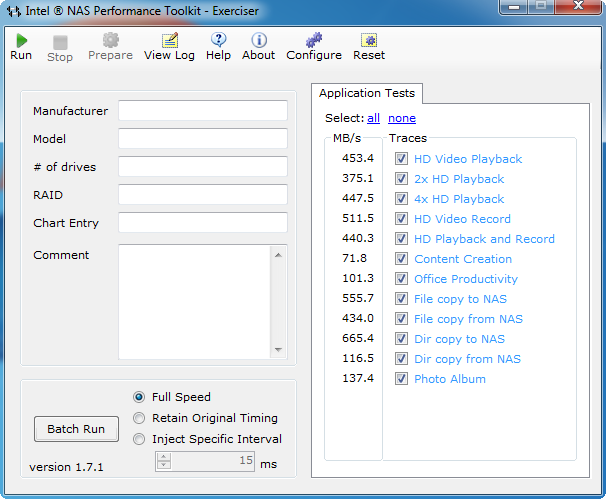
Task: Select Inject Specific Interval option
Action: click(x=139, y=439)
